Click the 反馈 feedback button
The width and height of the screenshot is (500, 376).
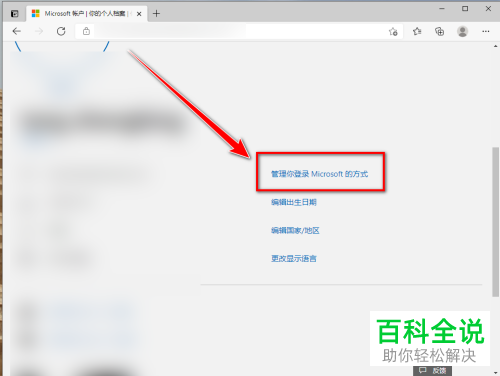coord(433,370)
